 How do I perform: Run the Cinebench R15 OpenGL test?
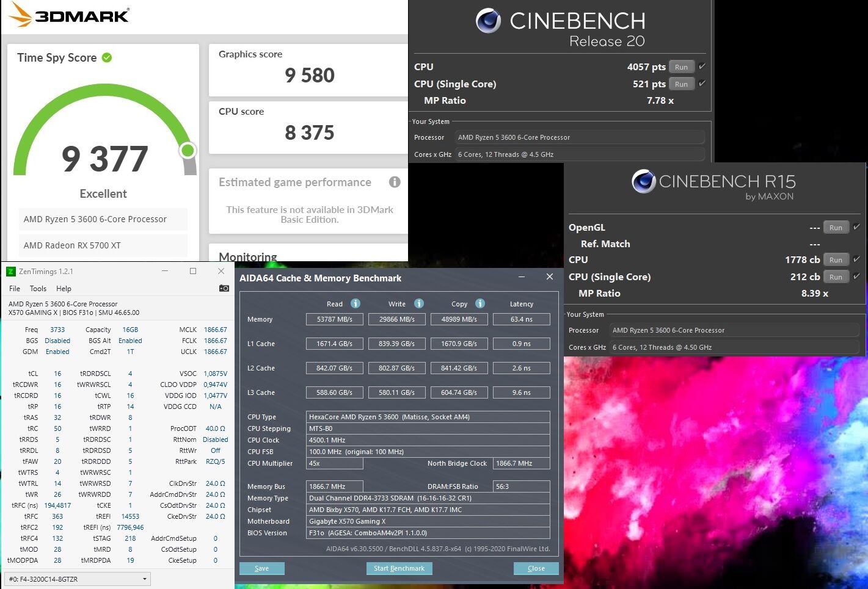click(836, 228)
